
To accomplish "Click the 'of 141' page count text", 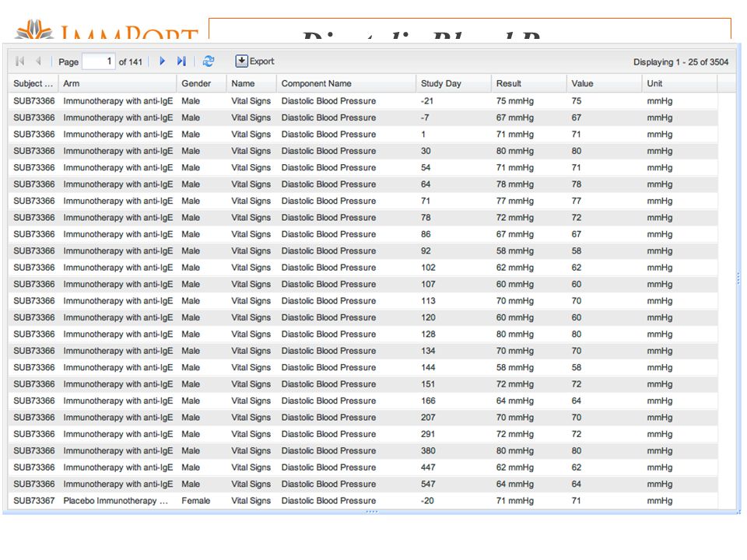I will tap(131, 62).
